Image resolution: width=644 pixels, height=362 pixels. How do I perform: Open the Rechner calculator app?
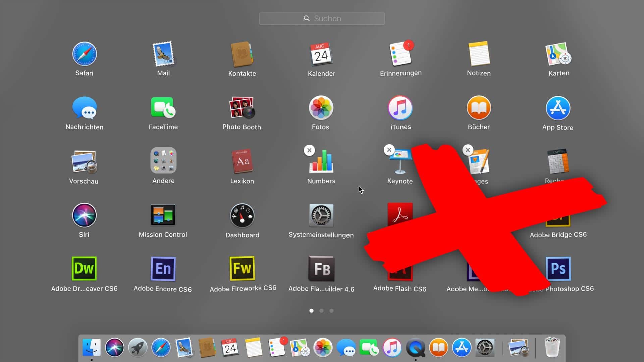[558, 161]
